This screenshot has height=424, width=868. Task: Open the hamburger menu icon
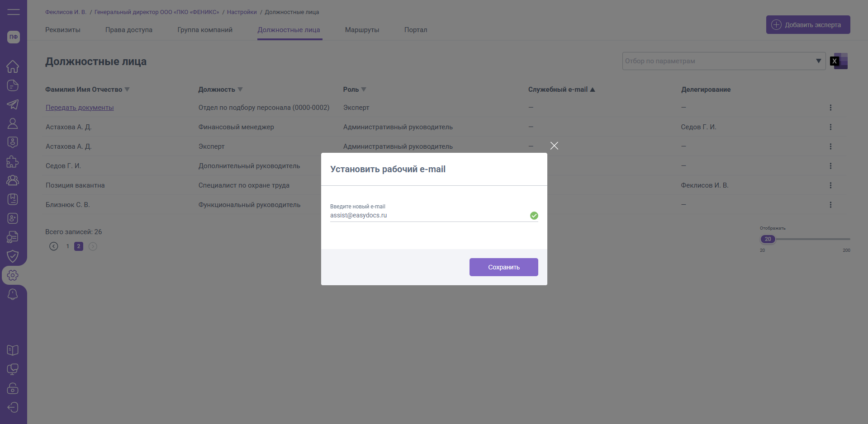14,12
